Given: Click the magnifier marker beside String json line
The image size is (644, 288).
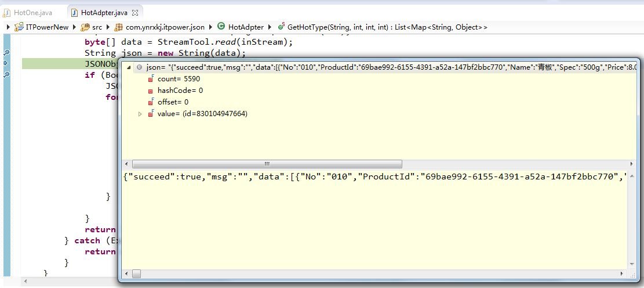Looking at the screenshot, I should [x=6, y=53].
